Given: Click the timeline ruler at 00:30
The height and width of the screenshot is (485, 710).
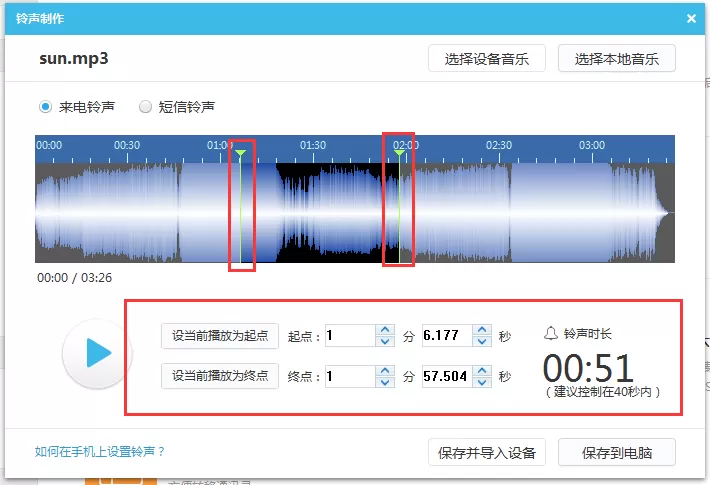Looking at the screenshot, I should 127,145.
